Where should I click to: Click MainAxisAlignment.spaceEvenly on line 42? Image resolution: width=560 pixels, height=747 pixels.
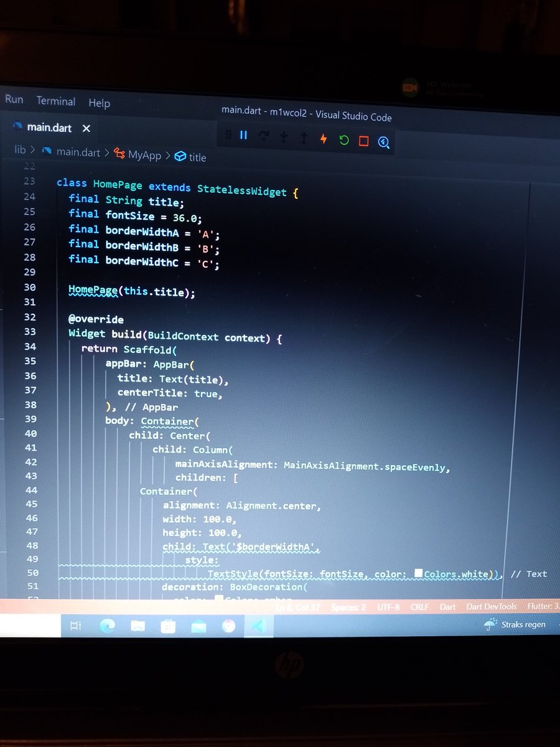coord(366,466)
